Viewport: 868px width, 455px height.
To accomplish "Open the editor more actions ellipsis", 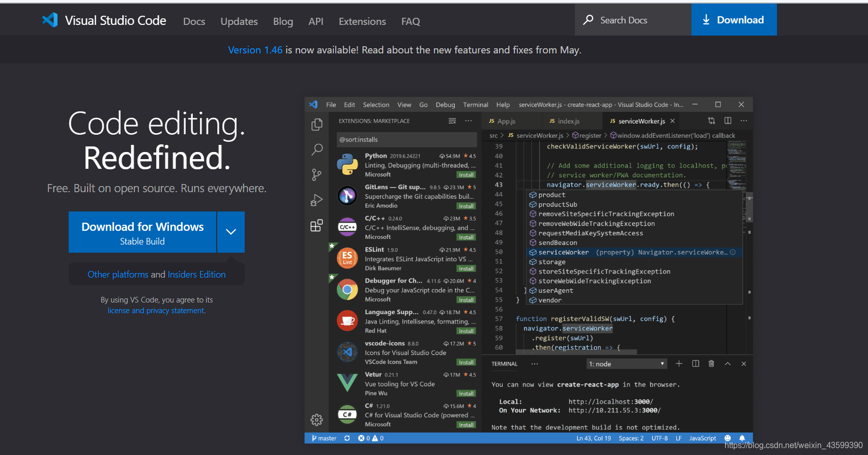I will click(744, 120).
